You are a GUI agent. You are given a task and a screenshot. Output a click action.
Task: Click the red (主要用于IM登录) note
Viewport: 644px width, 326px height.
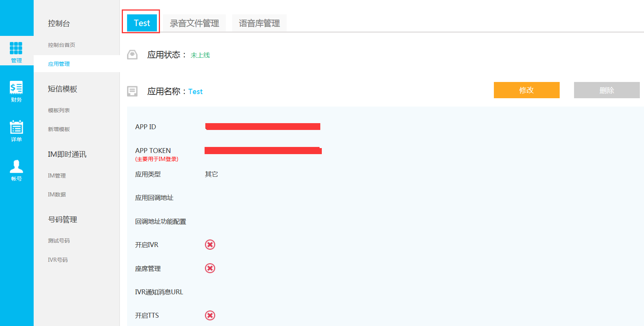[157, 159]
